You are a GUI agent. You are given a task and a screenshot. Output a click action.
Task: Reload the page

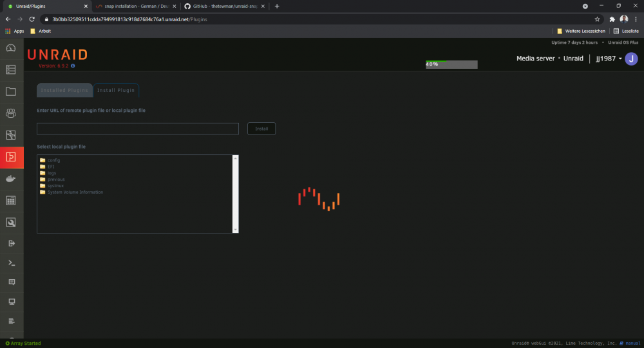point(32,19)
